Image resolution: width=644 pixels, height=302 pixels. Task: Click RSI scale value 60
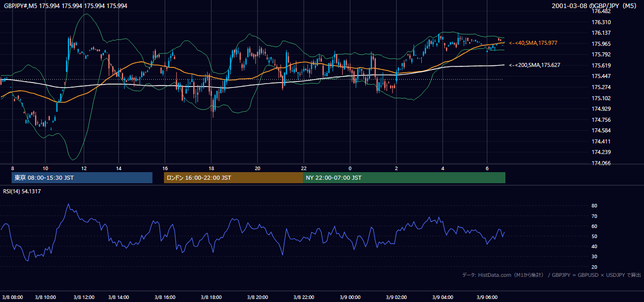click(595, 226)
